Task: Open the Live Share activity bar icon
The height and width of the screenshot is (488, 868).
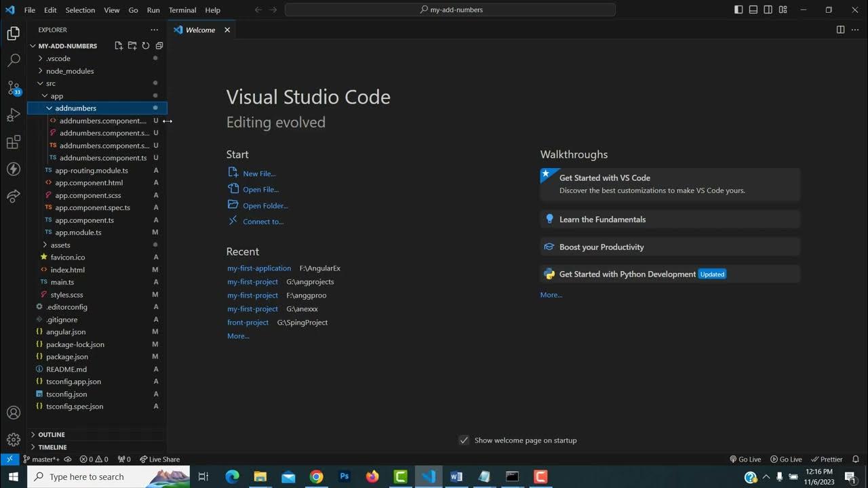Action: click(x=14, y=197)
